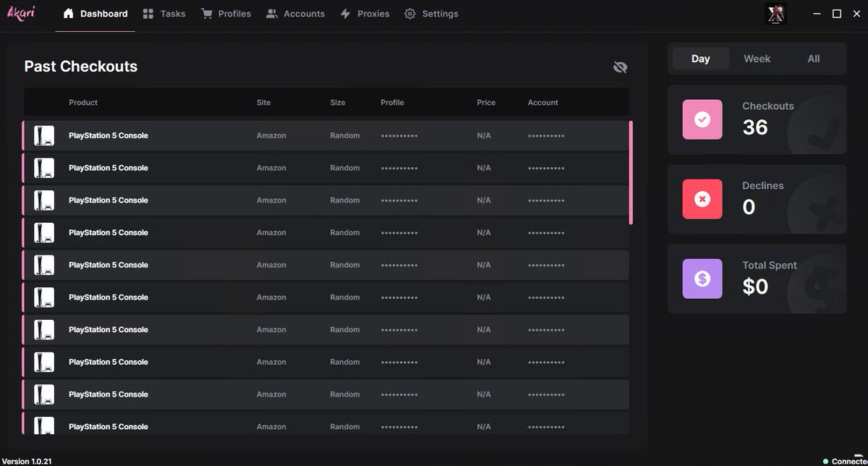The height and width of the screenshot is (466, 868).
Task: Click the Site column header
Action: [x=263, y=103]
